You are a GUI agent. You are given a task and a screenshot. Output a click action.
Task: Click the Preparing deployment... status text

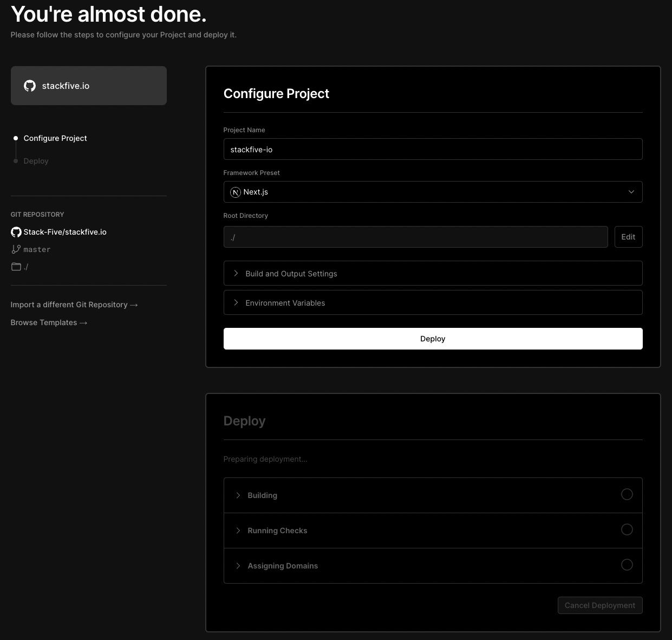click(265, 459)
